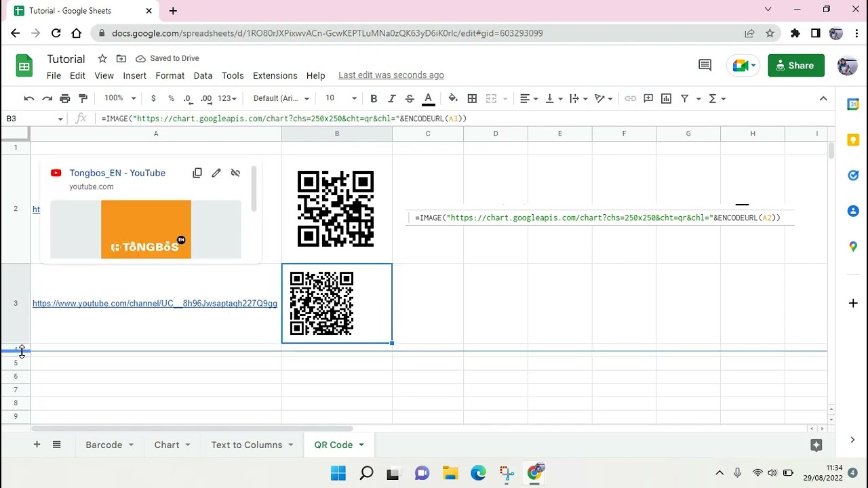Click the Redo icon in toolbar
This screenshot has width=868, height=488.
click(x=47, y=98)
